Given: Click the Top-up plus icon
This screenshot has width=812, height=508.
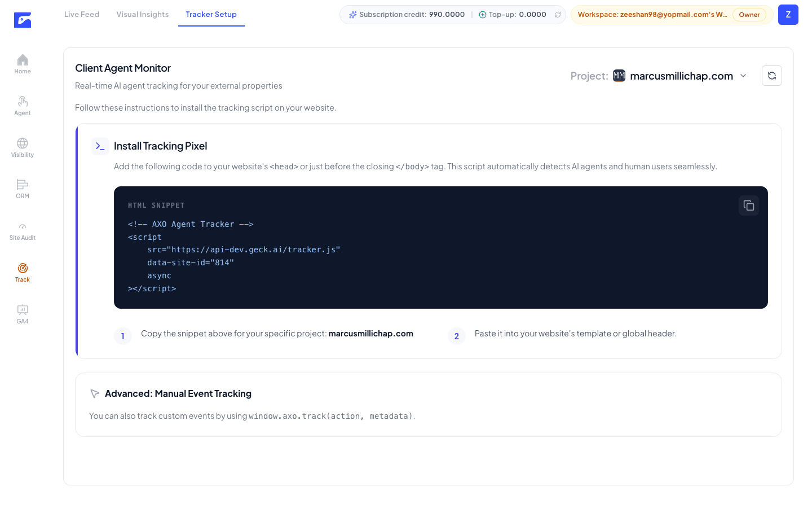Looking at the screenshot, I should tap(483, 15).
